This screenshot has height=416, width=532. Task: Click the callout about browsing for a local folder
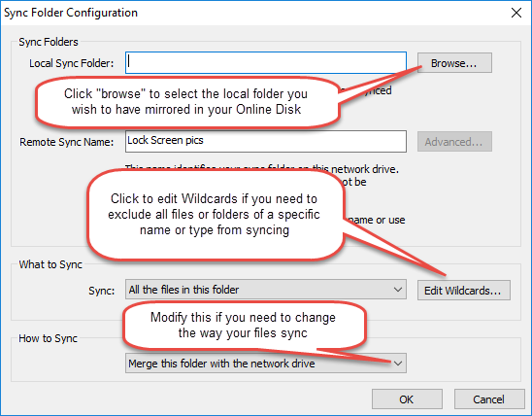(186, 102)
